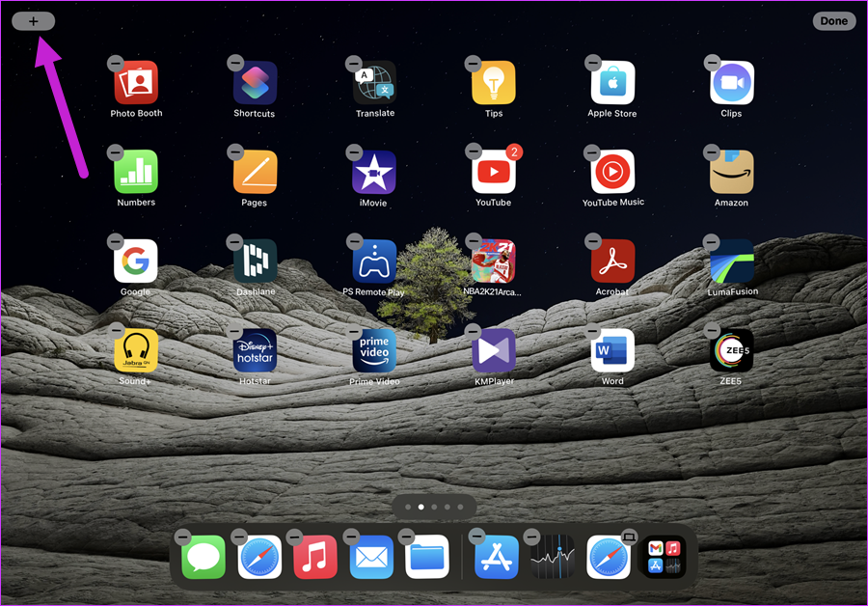Remove KMPlayer with minus badge
Viewport: 868px width, 606px height.
tap(473, 332)
